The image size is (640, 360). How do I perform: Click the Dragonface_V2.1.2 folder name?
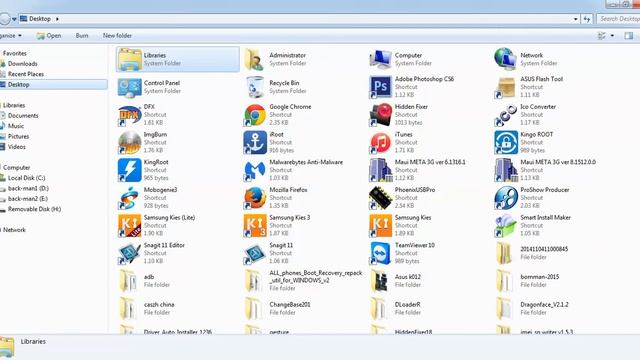click(x=544, y=304)
